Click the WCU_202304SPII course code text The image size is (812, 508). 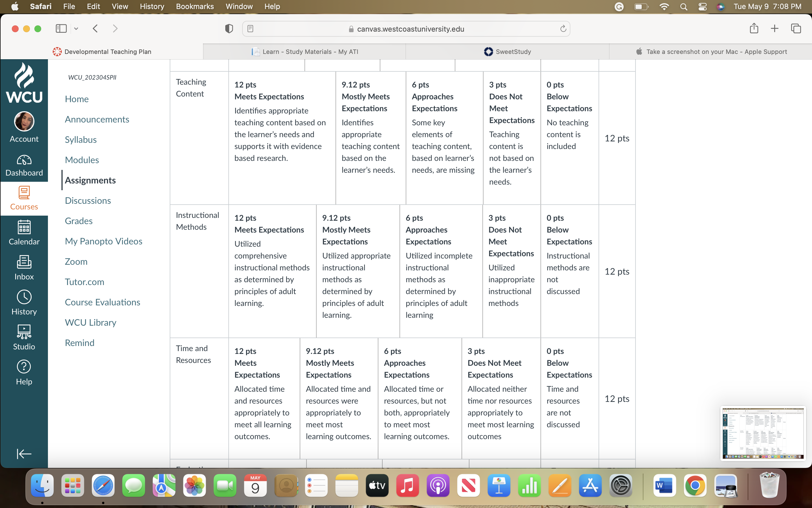pos(92,77)
